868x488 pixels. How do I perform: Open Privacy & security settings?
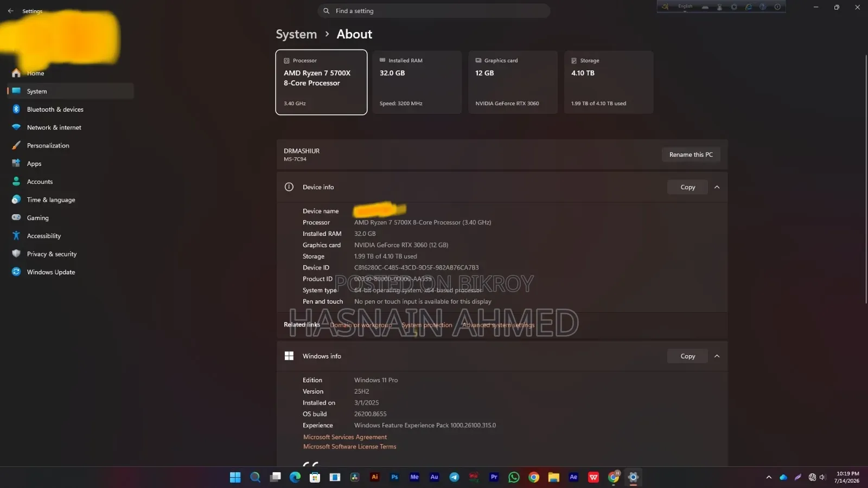tap(71, 254)
